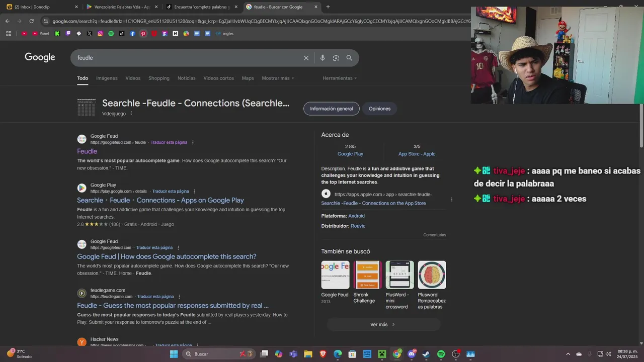Clear the Google search box
The width and height of the screenshot is (644, 362).
(x=306, y=58)
